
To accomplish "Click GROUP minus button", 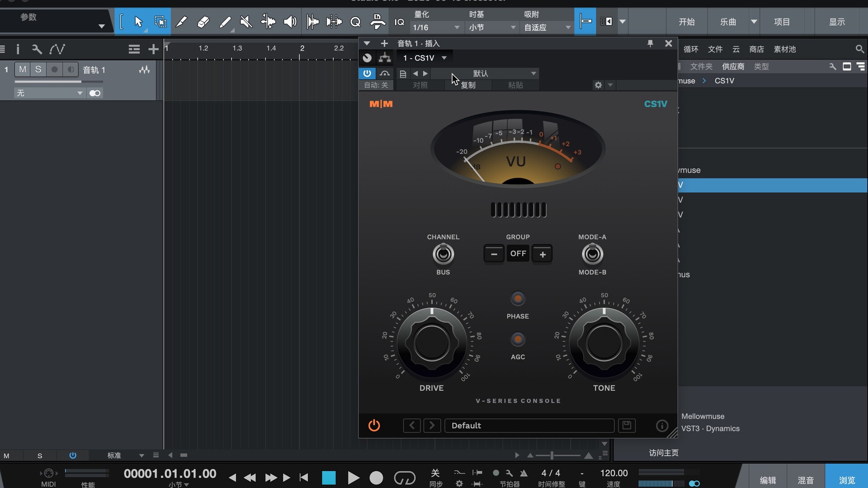I will (494, 254).
